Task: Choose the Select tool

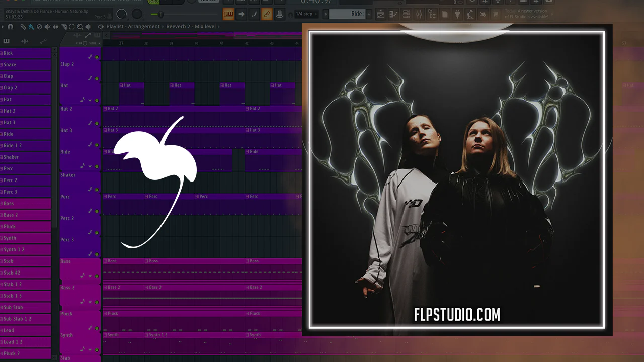Action: [x=72, y=27]
